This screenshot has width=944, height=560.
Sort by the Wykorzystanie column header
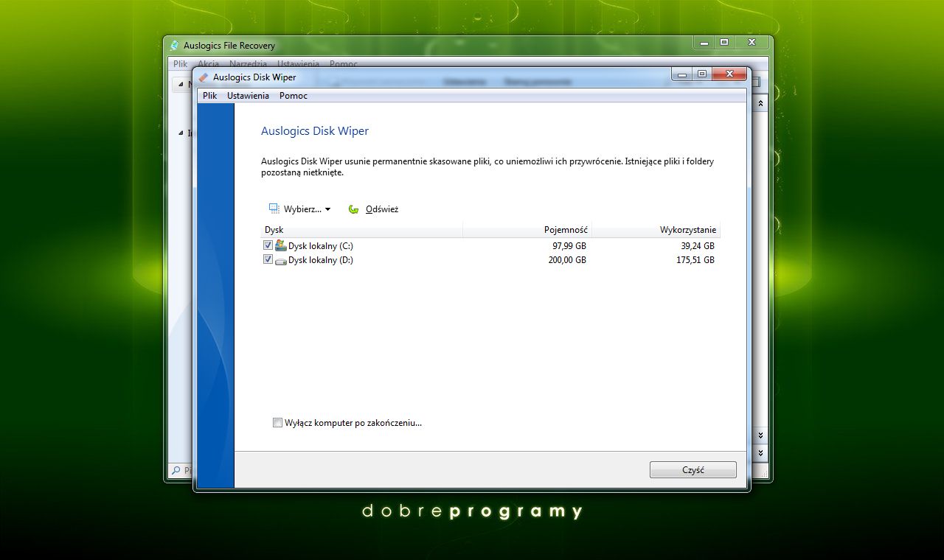(656, 230)
